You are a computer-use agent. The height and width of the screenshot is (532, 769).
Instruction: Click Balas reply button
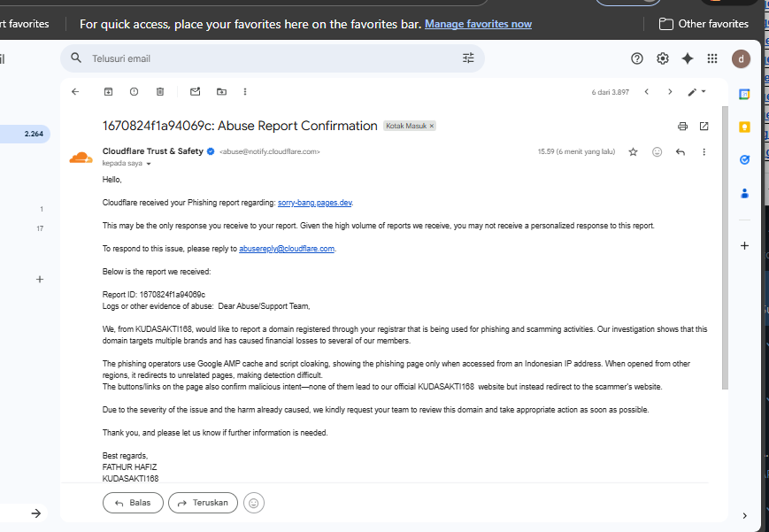pyautogui.click(x=133, y=503)
